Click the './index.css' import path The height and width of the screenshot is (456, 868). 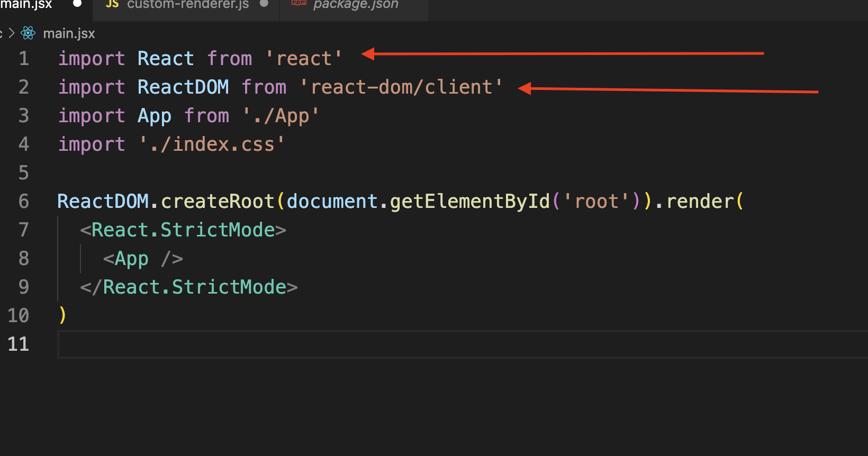pos(212,144)
